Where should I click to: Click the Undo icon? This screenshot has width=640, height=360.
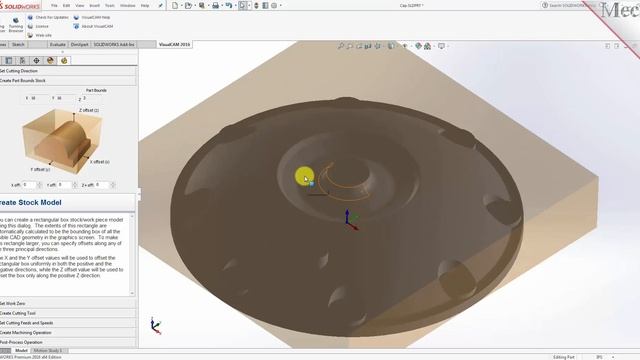229,5
